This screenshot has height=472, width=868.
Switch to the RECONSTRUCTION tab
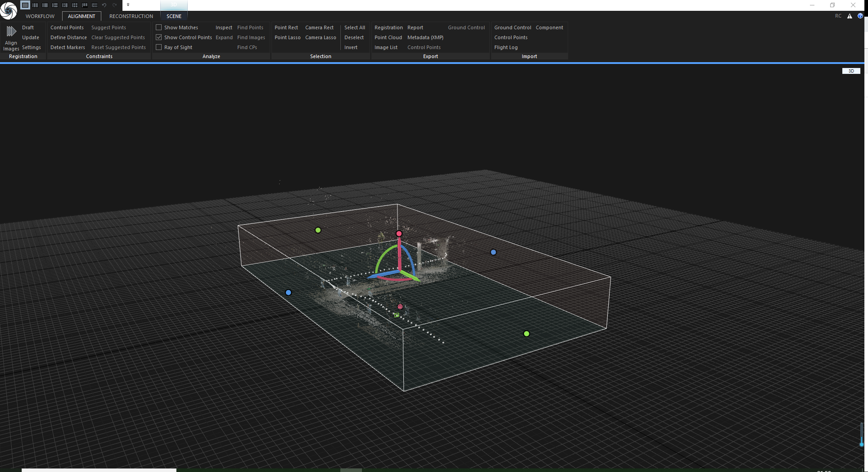point(131,16)
